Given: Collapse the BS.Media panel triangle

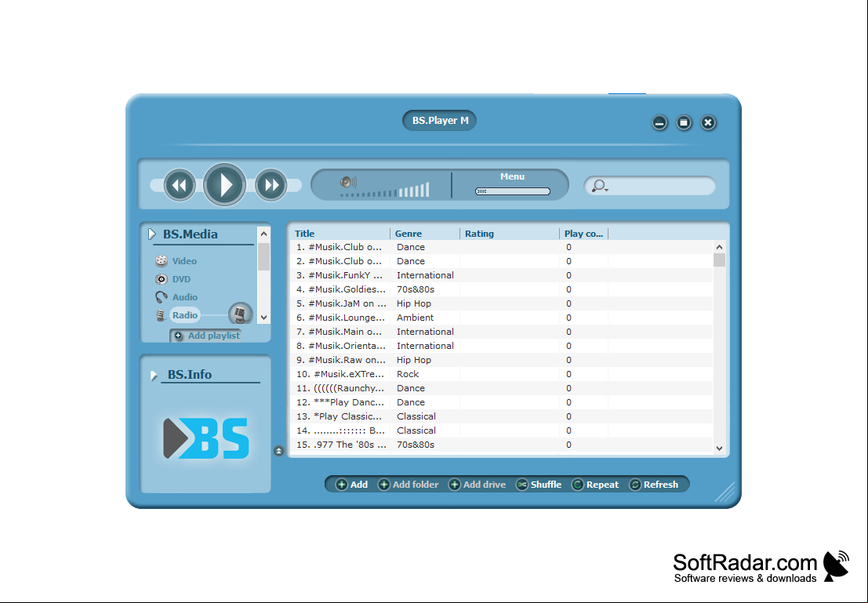Looking at the screenshot, I should tap(152, 234).
